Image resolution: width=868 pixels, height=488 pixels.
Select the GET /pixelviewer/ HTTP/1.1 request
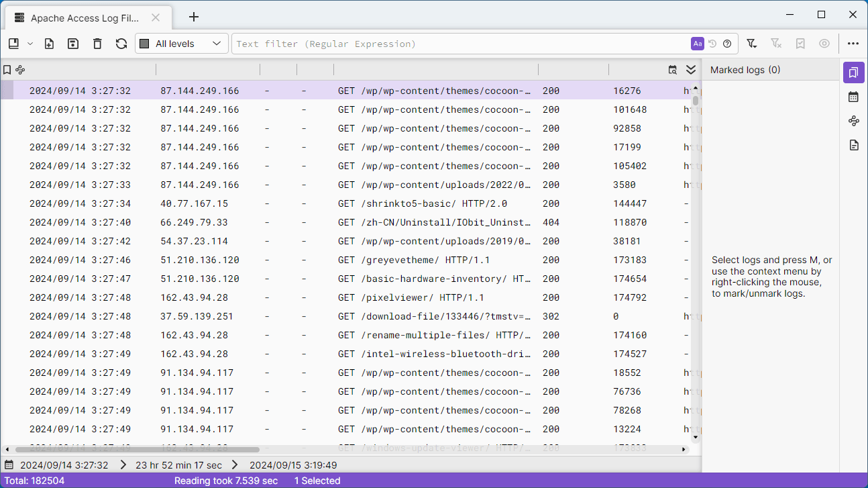(411, 297)
